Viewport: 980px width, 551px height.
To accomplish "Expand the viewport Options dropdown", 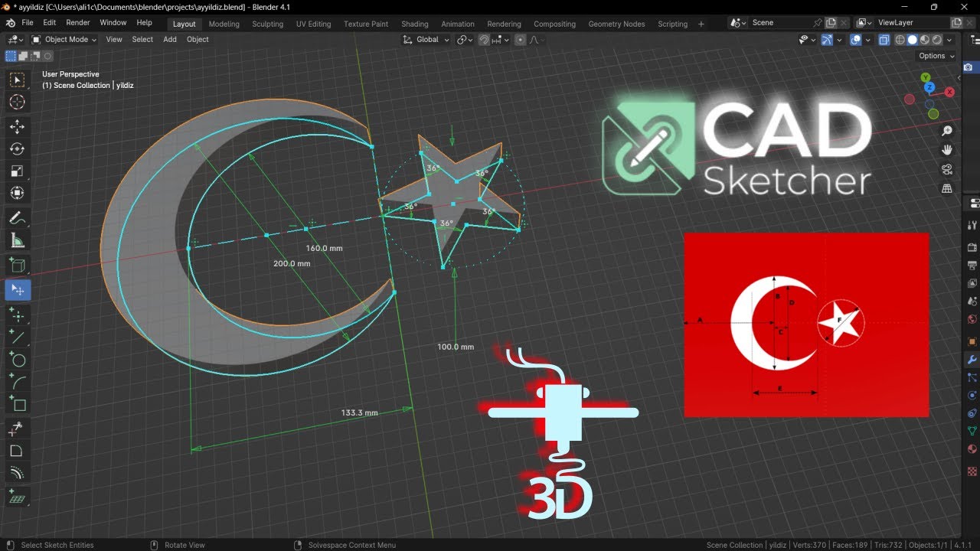I will pyautogui.click(x=937, y=56).
